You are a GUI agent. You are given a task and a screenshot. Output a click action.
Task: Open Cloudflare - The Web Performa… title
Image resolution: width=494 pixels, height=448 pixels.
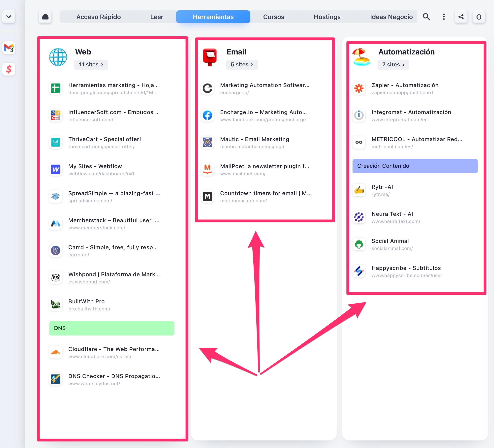(114, 349)
